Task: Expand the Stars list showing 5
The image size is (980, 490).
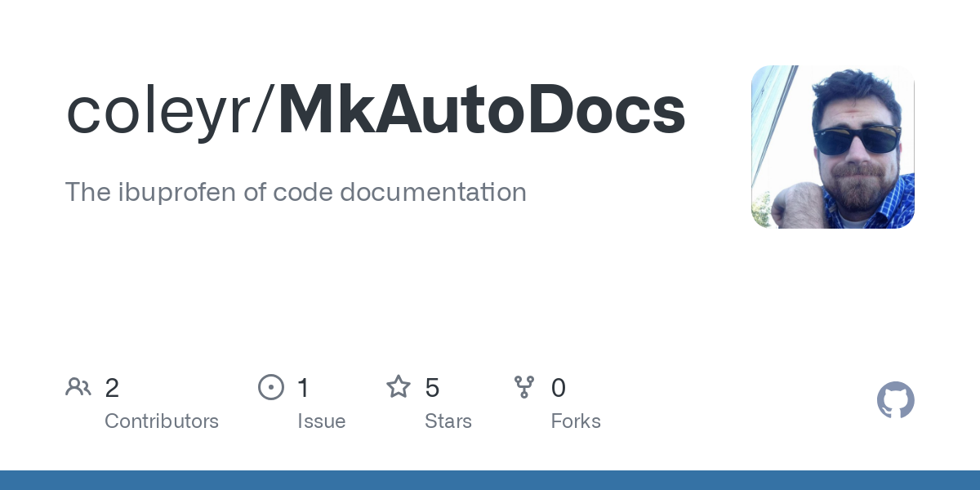Action: [432, 388]
